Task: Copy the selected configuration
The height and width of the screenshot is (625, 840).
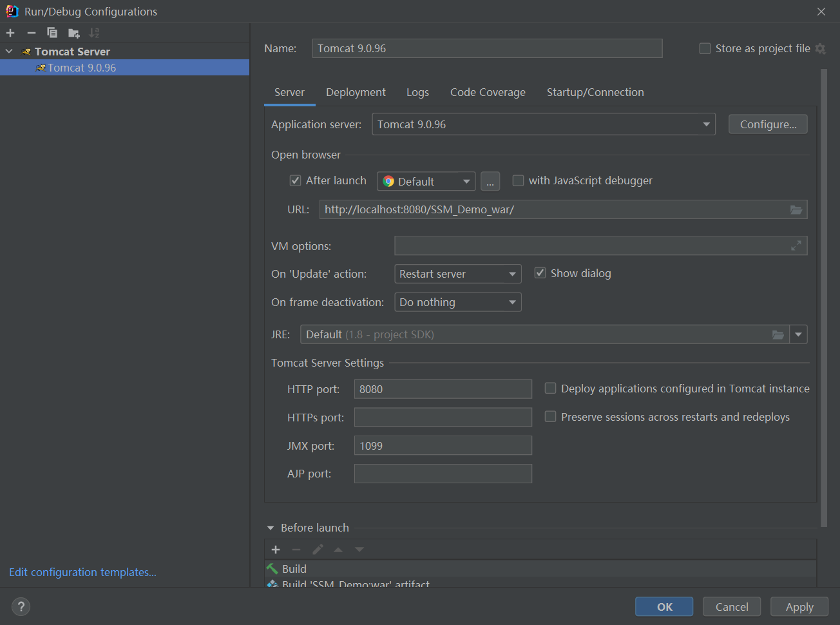Action: click(x=52, y=33)
